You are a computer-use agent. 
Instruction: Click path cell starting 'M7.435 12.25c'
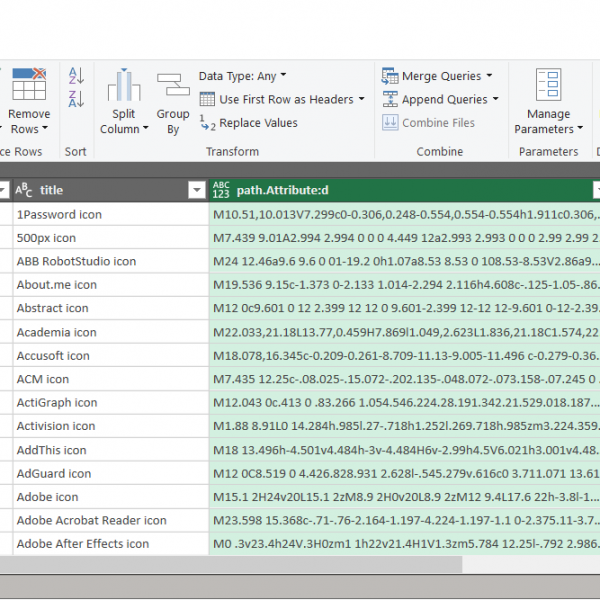(x=405, y=379)
